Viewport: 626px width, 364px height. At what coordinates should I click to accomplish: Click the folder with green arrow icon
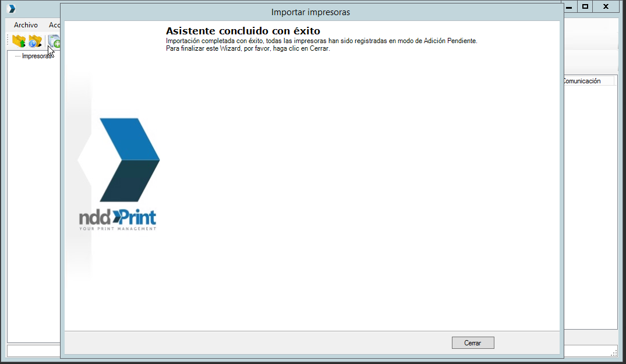click(x=19, y=41)
